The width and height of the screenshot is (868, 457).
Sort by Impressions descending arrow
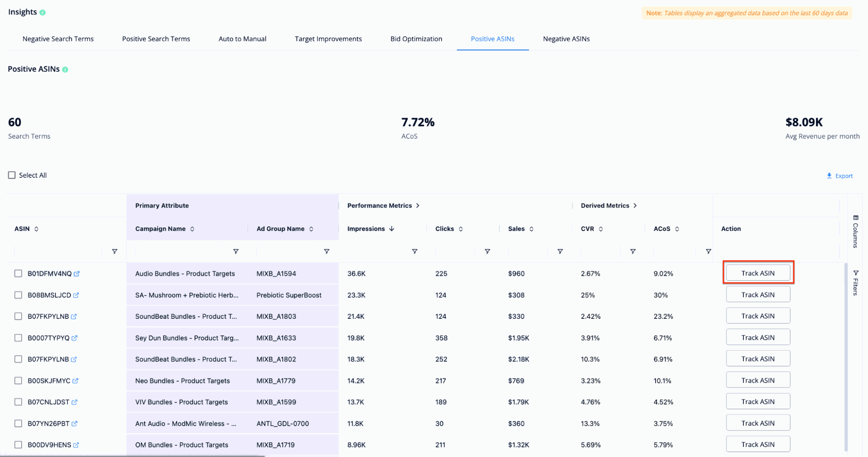point(392,229)
